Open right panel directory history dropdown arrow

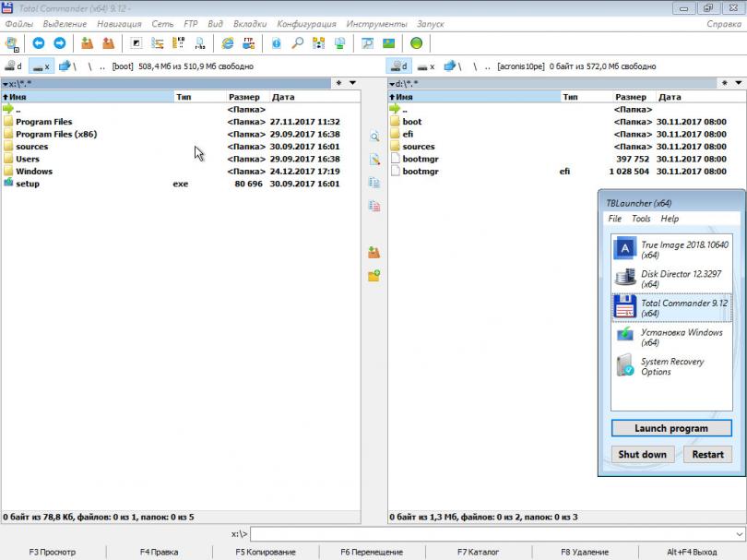point(739,83)
